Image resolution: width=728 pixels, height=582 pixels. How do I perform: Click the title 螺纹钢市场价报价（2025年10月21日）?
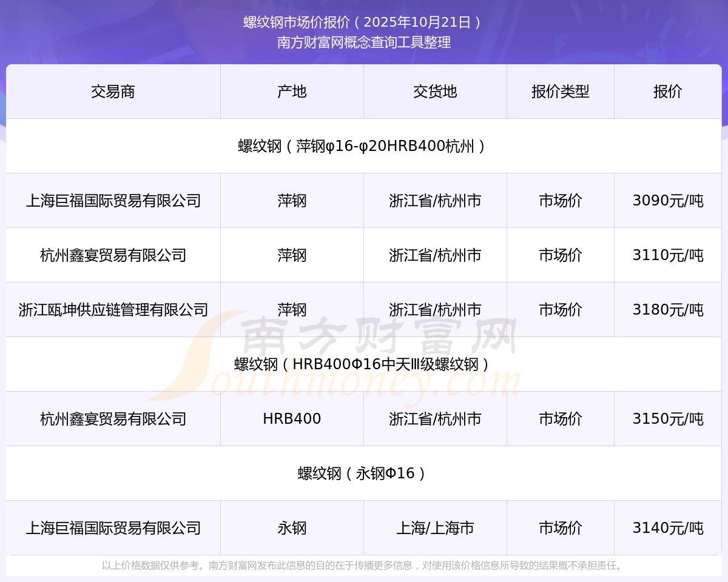[364, 22]
